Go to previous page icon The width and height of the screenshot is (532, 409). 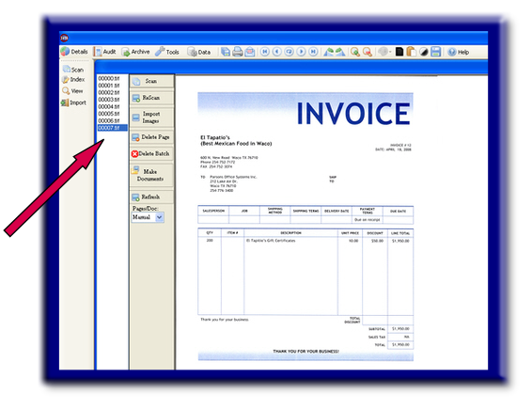[x=277, y=52]
